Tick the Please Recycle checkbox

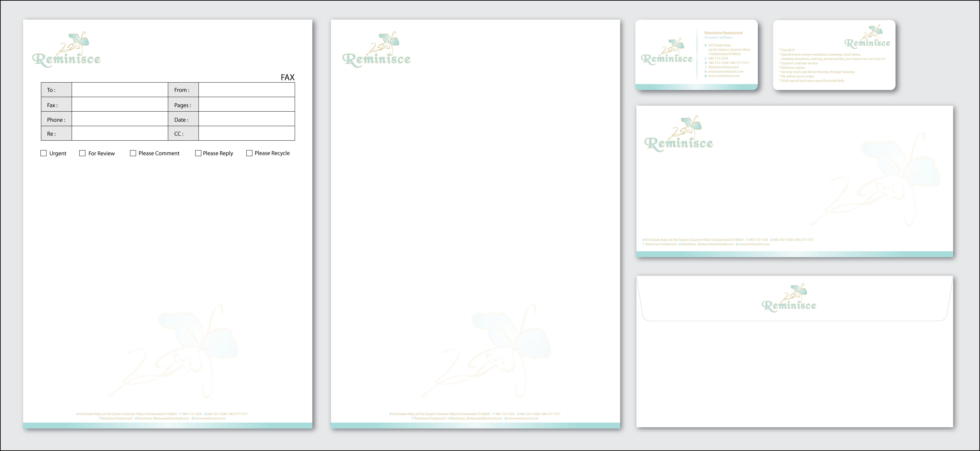click(x=249, y=153)
